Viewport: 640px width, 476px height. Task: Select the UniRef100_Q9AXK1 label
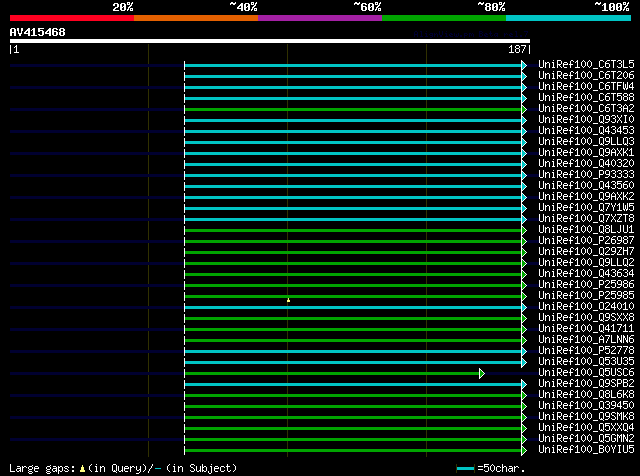586,153
